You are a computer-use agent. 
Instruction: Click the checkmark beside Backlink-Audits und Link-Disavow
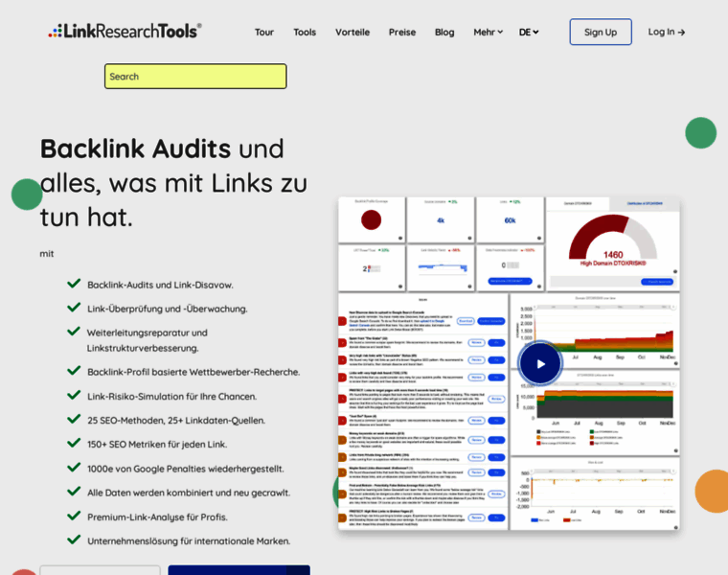[74, 284]
